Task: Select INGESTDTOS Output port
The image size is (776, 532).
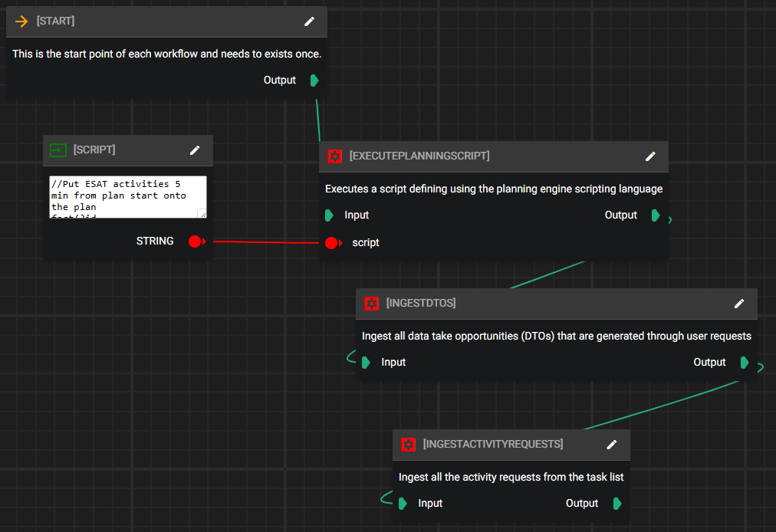Action: [x=745, y=363]
